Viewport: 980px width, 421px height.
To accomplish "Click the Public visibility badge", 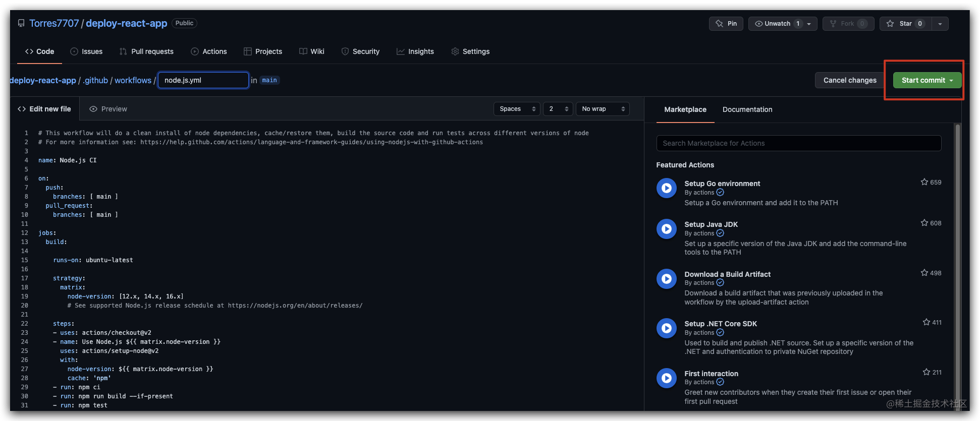I will tap(184, 23).
